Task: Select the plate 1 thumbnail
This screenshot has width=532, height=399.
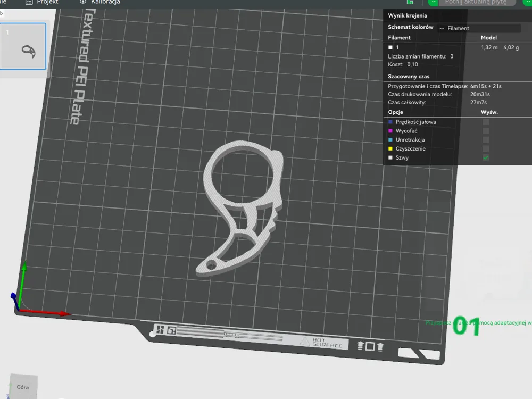Action: [23, 46]
